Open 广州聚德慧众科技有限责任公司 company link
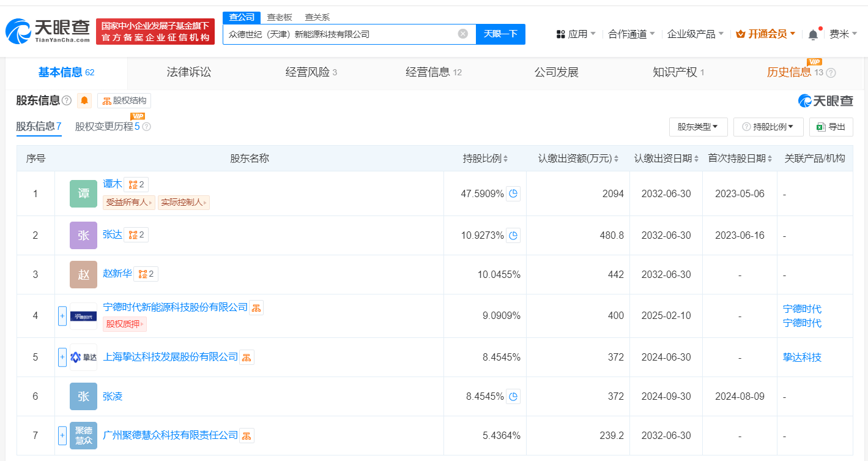 [170, 435]
